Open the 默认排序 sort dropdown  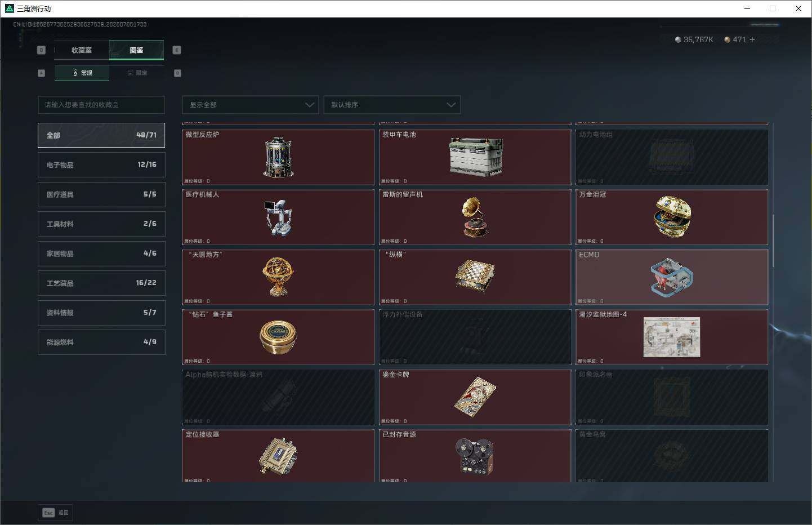pyautogui.click(x=392, y=105)
